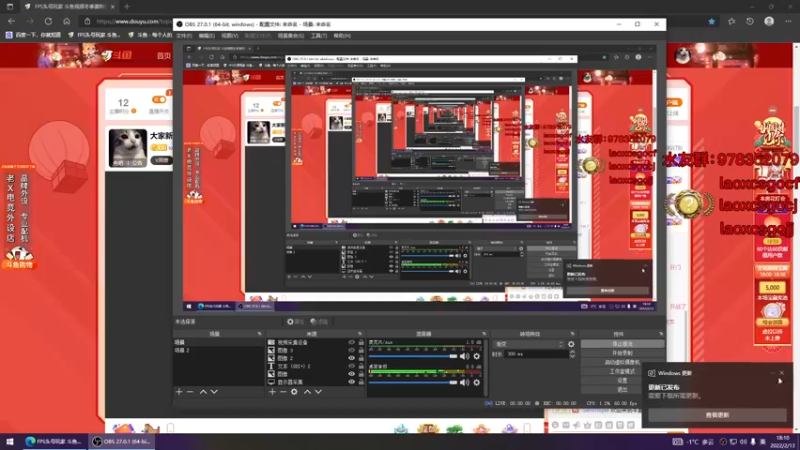This screenshot has height=450, width=800.
Task: Open the 麦克风/Aux audio settings gear
Action: [x=477, y=356]
